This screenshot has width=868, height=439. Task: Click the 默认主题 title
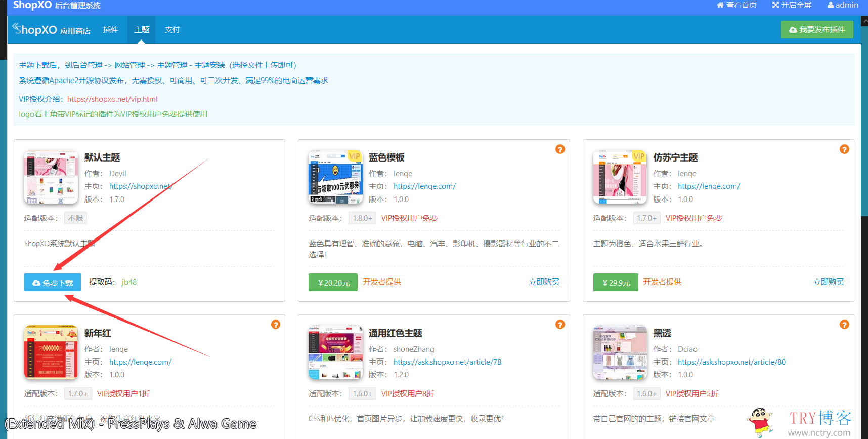(x=102, y=157)
